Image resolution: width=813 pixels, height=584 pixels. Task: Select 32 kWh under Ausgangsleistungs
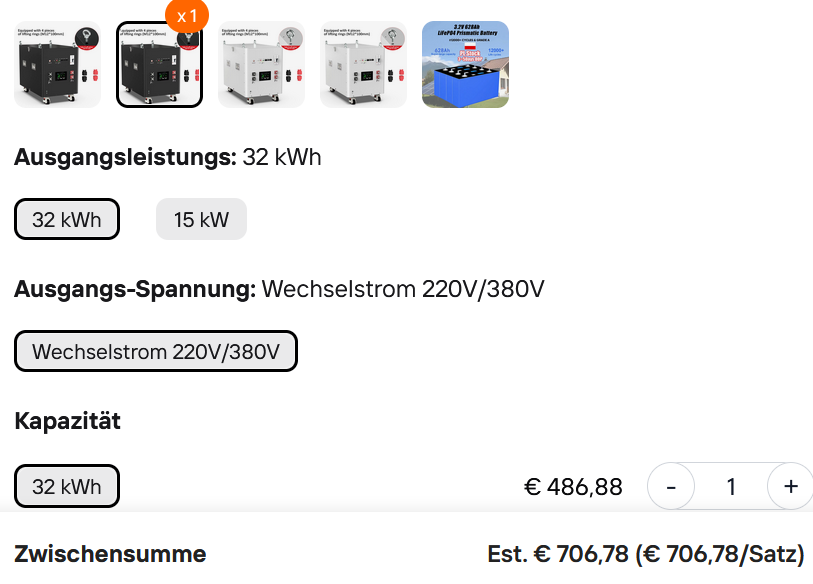[x=67, y=220]
